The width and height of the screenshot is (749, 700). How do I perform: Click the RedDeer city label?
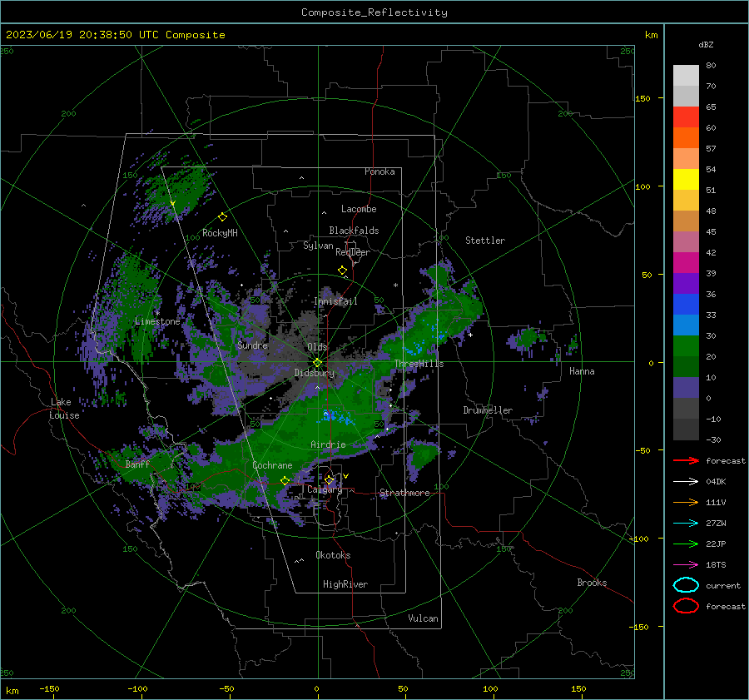(353, 252)
